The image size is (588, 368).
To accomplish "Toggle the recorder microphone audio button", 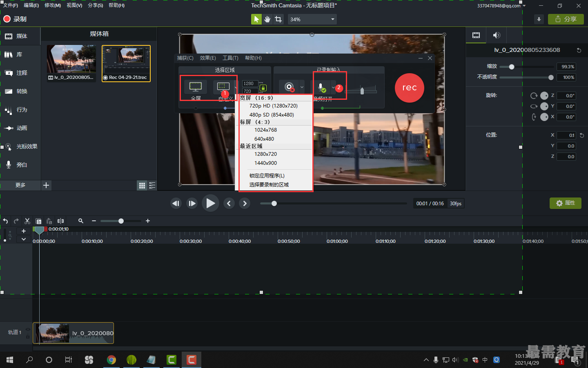I will pos(321,87).
